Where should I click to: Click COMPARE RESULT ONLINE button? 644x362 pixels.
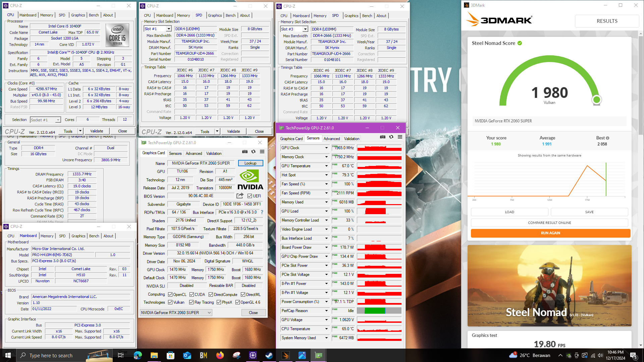coord(549,223)
